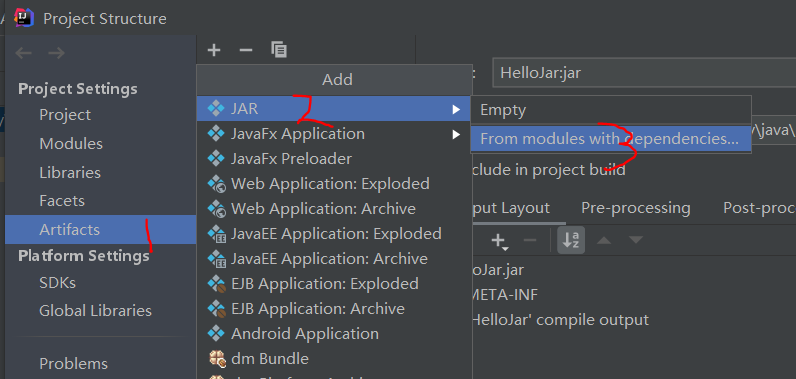Choose JavaFx Preloader from the Add menu

334,158
